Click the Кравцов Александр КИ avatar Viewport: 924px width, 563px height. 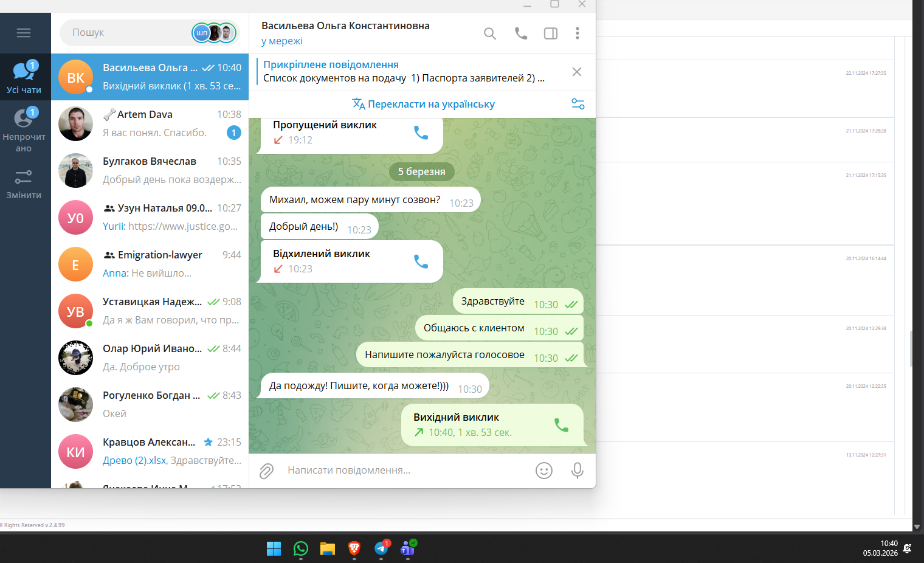(75, 451)
